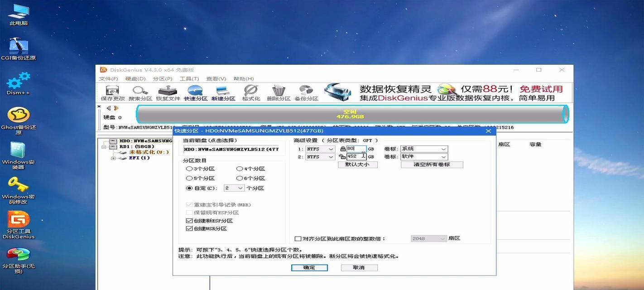The height and width of the screenshot is (290, 644).
Task: Click the next disk right arrow
Action: 116,108
